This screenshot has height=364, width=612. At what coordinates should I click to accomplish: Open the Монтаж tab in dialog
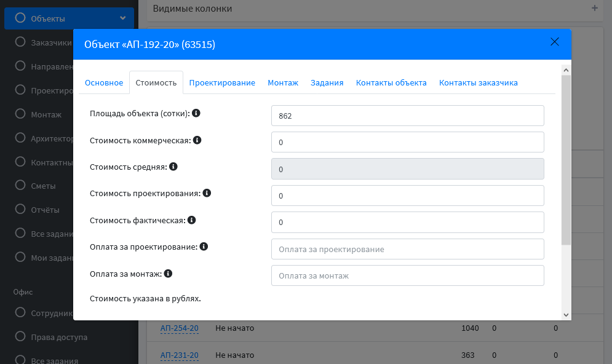pos(283,83)
